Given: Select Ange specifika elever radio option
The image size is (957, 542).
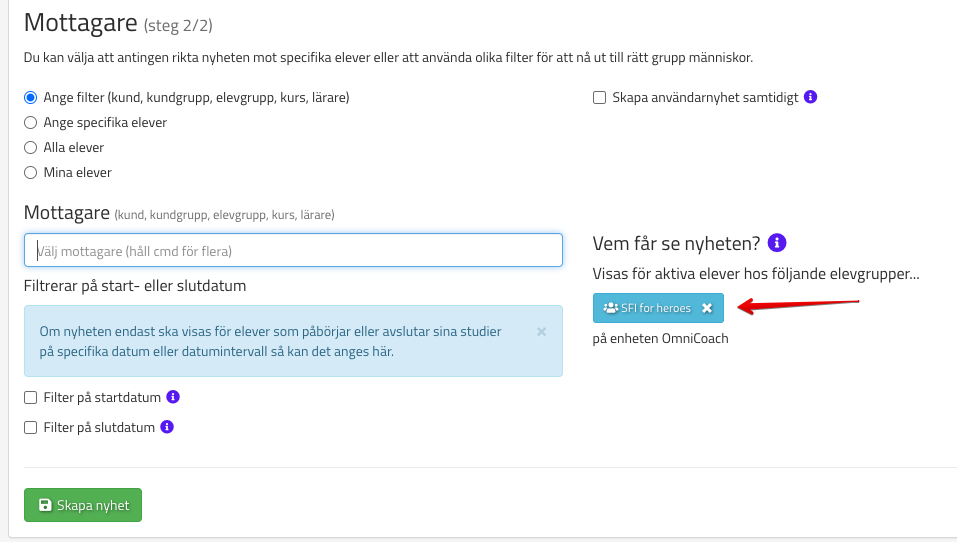Looking at the screenshot, I should [x=30, y=122].
